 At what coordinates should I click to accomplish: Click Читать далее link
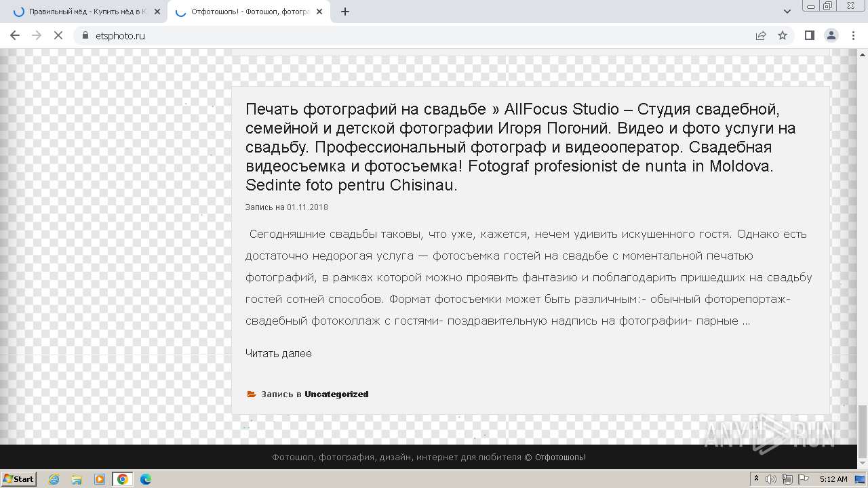(x=279, y=353)
